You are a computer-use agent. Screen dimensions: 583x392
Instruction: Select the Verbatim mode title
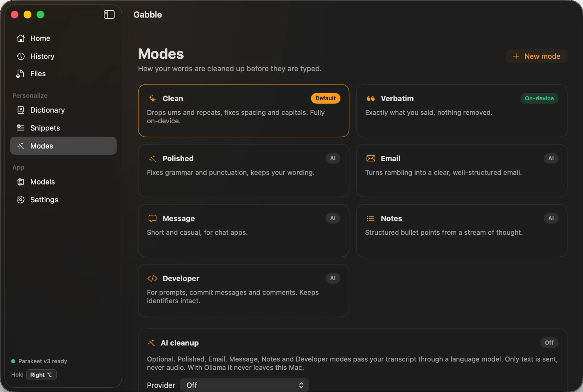pos(397,98)
